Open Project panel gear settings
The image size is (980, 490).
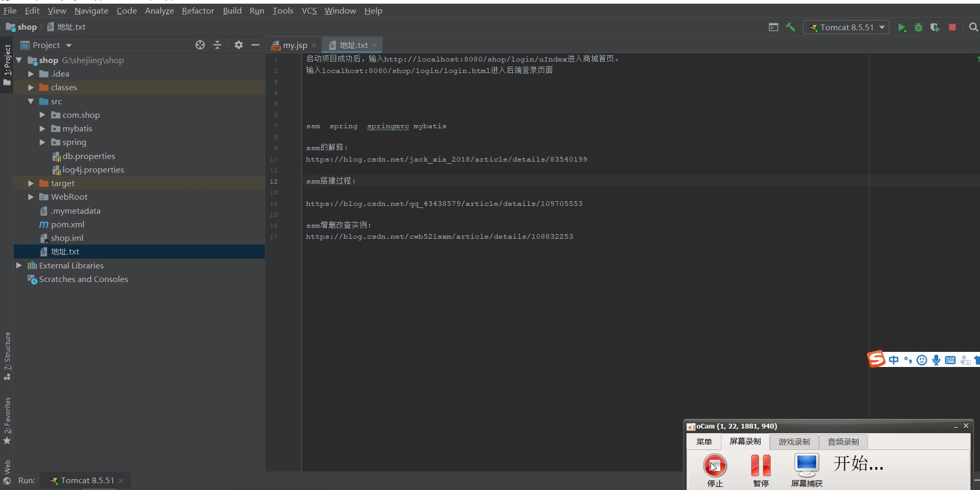(x=239, y=45)
